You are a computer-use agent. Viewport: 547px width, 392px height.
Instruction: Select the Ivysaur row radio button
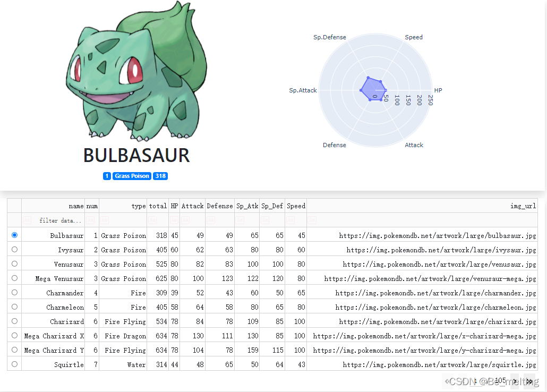pos(14,249)
